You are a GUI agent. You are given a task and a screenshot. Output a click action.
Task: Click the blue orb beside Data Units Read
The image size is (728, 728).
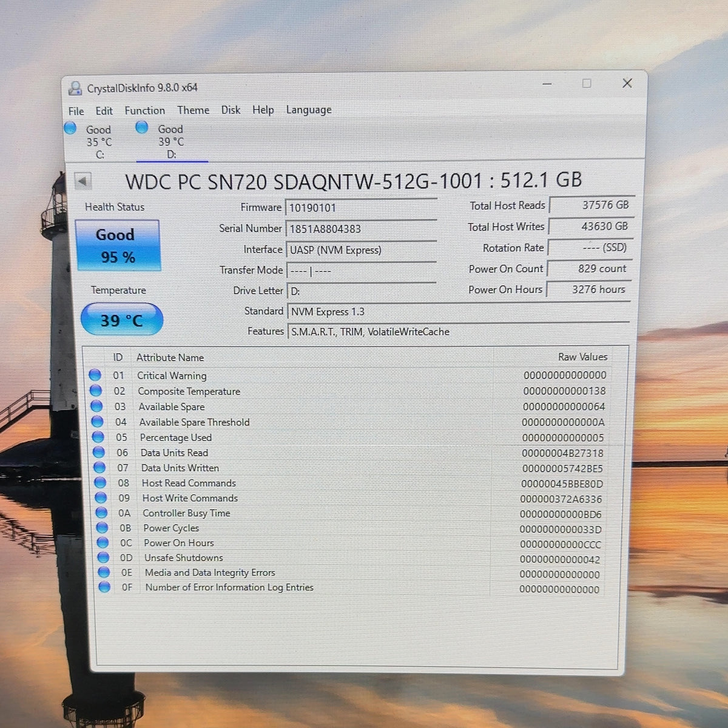point(98,452)
